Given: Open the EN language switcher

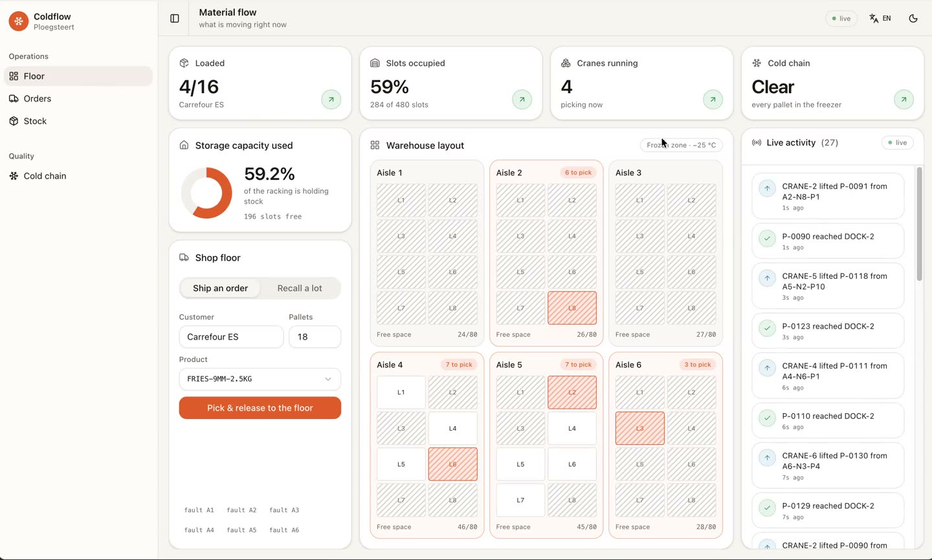Looking at the screenshot, I should coord(880,19).
